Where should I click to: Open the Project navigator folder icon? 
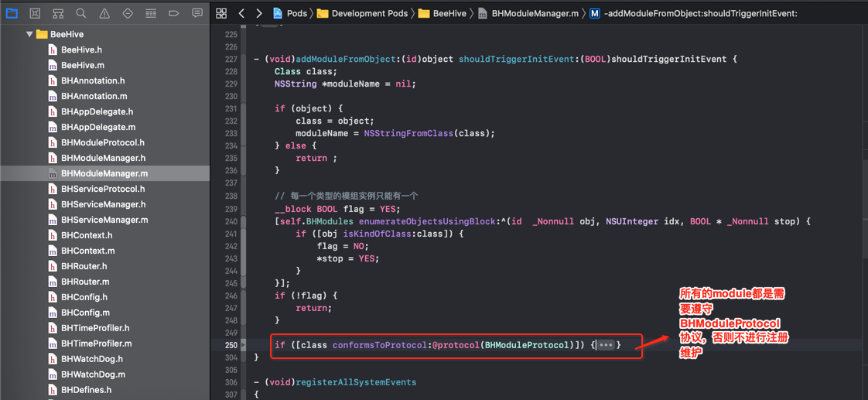(12, 12)
